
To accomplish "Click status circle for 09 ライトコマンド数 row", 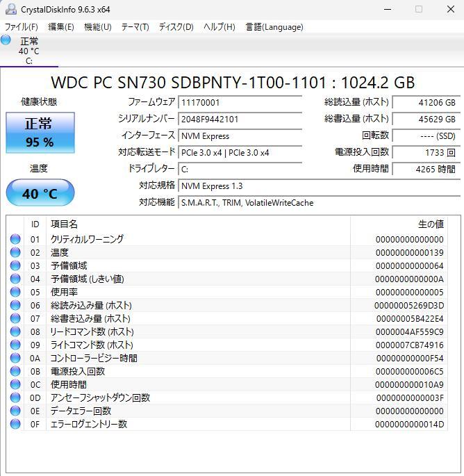I will [x=15, y=345].
